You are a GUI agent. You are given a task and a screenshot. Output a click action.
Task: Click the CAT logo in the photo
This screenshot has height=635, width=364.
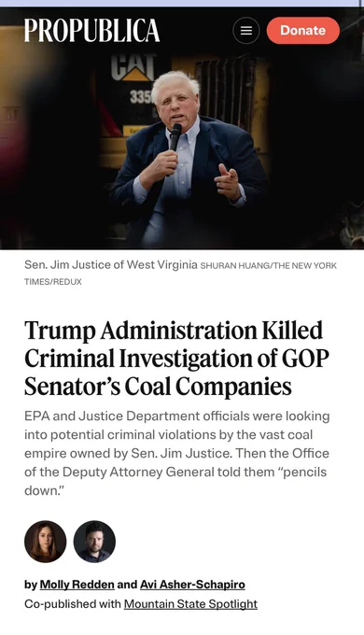(133, 67)
